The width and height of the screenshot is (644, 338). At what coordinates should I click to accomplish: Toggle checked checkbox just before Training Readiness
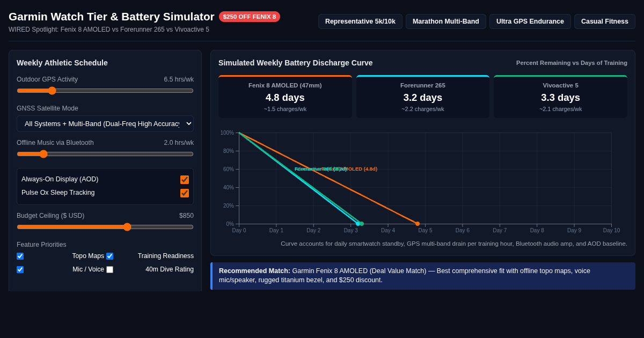click(x=109, y=256)
